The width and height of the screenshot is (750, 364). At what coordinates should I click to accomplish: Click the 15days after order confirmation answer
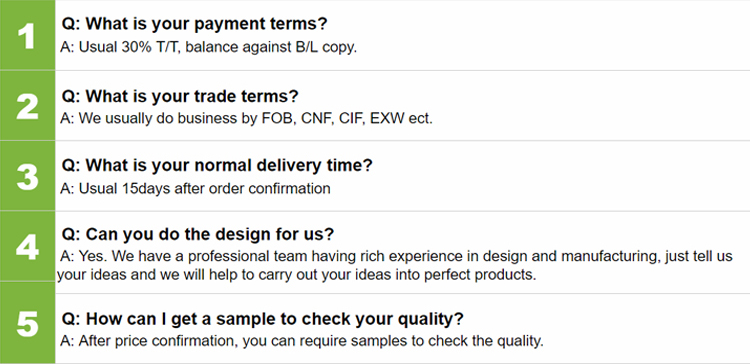[195, 188]
